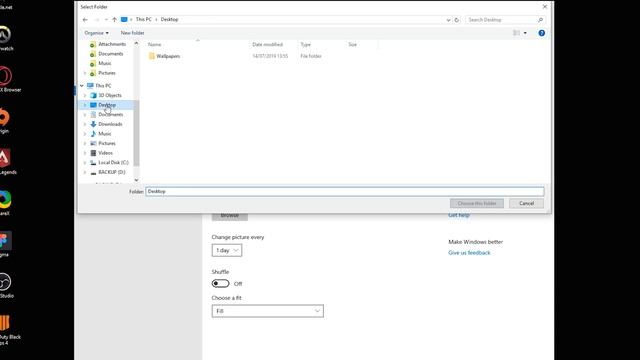Image resolution: width=640 pixels, height=360 pixels.
Task: Open the Overwatch desktop icon
Action: [x=5, y=38]
